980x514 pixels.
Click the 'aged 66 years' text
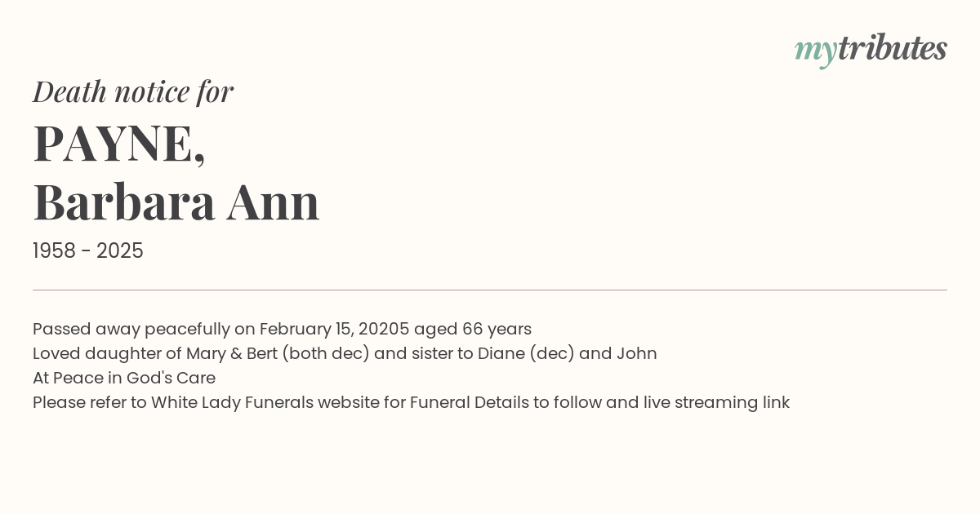point(473,330)
